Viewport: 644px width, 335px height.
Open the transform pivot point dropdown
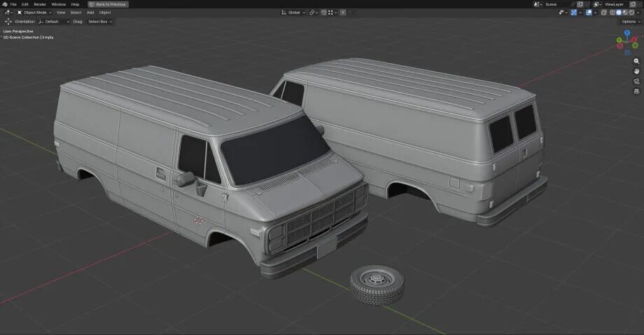(314, 13)
